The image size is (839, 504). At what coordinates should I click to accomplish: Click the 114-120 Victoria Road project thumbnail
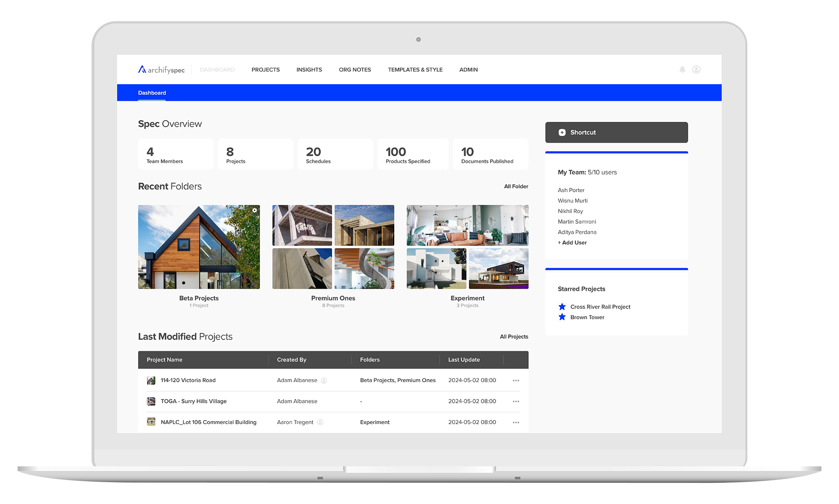click(x=151, y=380)
